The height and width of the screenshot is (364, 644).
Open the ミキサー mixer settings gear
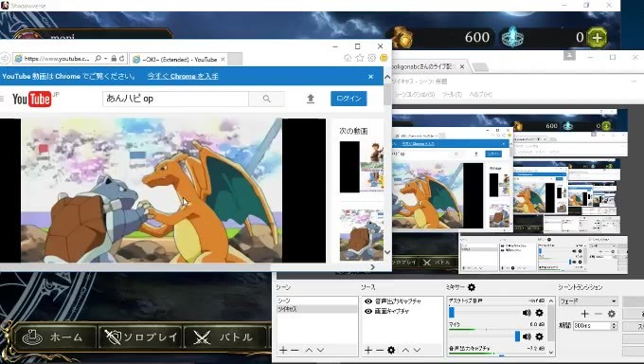pyautogui.click(x=472, y=287)
